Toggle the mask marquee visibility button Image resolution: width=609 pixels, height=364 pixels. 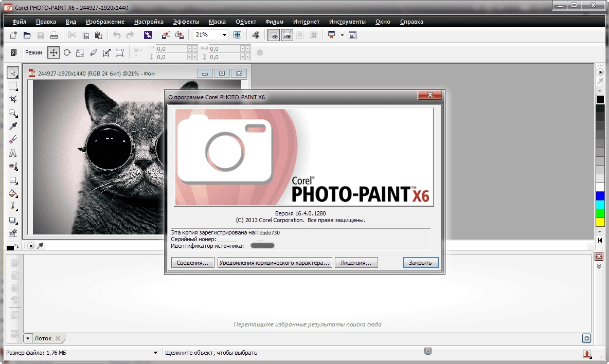274,35
